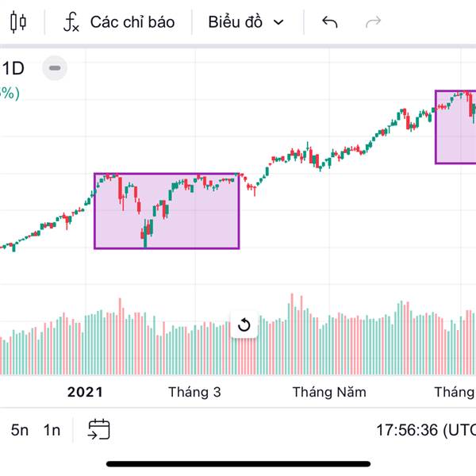Collapse the legend with the minus button
The image size is (476, 476).
coord(54,68)
